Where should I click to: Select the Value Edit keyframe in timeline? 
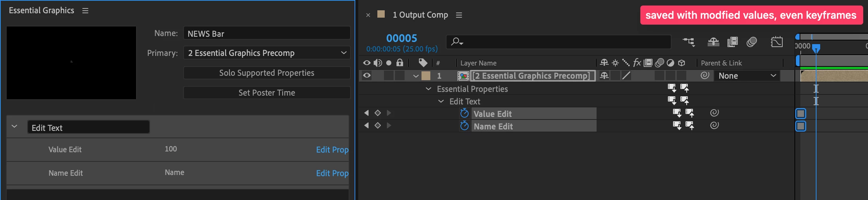(801, 114)
